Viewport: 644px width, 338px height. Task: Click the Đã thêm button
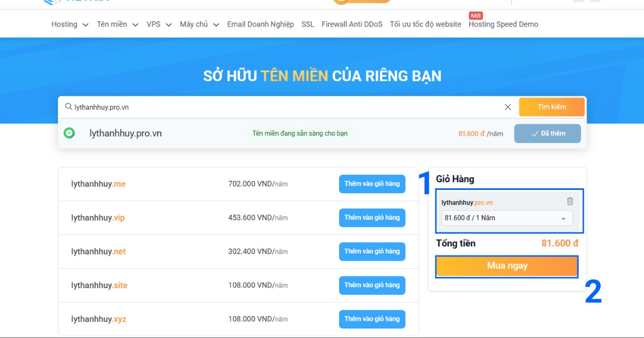click(x=547, y=133)
